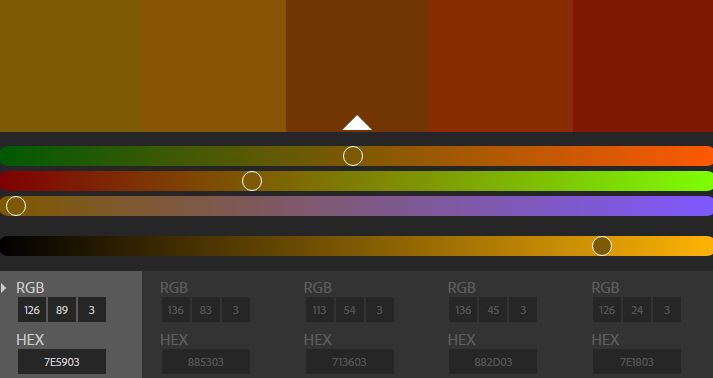Click the red value 136 of fourth color
The width and height of the screenshot is (713, 378).
[x=463, y=310]
